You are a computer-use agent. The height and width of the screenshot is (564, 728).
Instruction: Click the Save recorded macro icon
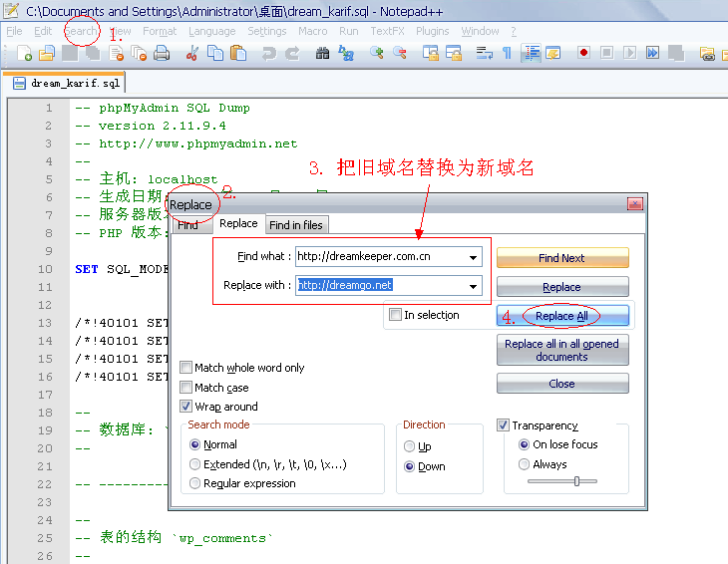point(676,54)
